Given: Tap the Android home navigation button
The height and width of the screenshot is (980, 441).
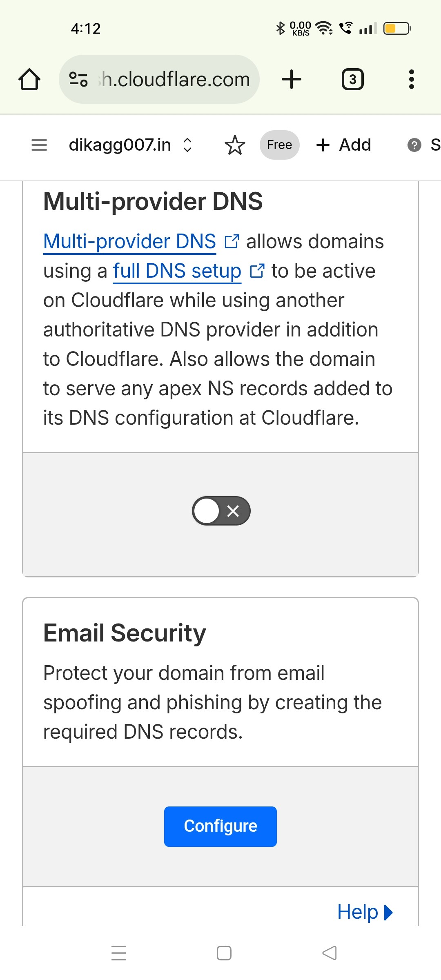Looking at the screenshot, I should 224,953.
